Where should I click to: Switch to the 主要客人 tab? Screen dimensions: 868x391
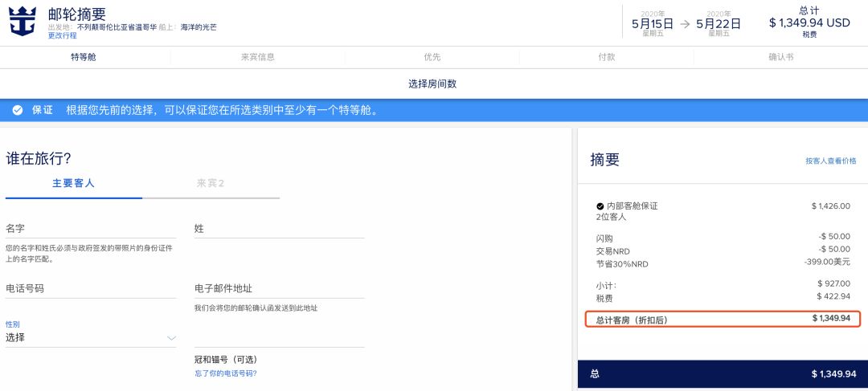pos(74,183)
